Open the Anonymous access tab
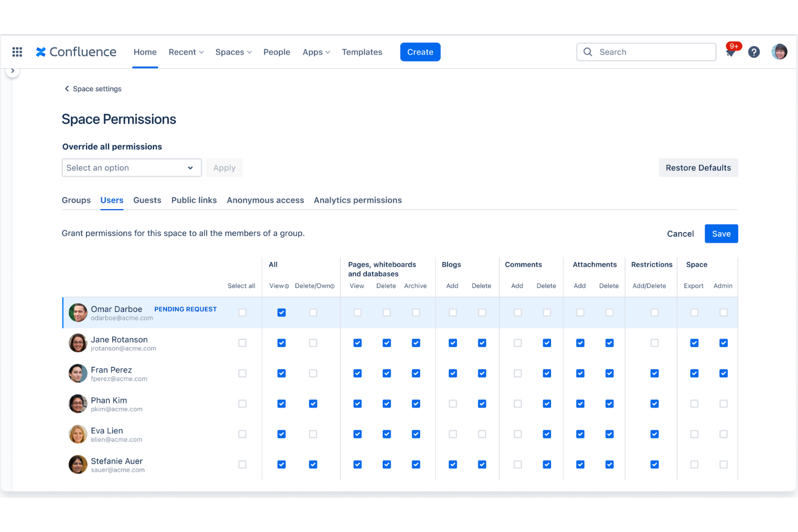This screenshot has width=798, height=532. 265,200
